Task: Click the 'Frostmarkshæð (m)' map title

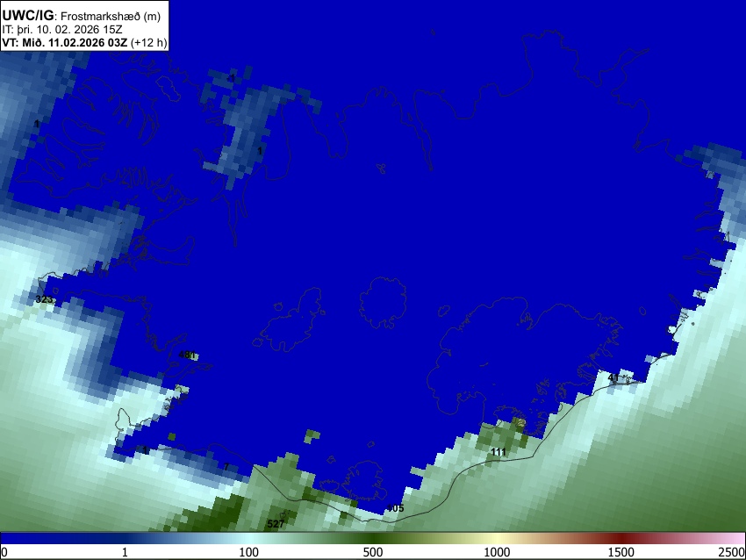Action: [111, 16]
